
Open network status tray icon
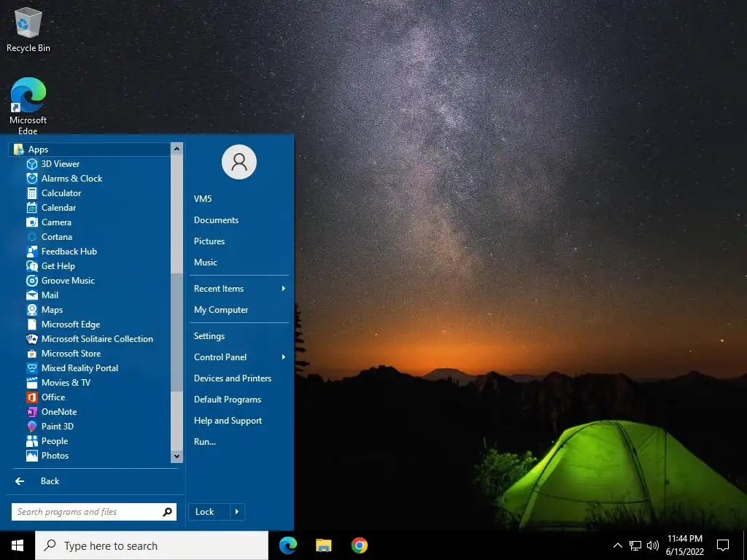point(635,545)
